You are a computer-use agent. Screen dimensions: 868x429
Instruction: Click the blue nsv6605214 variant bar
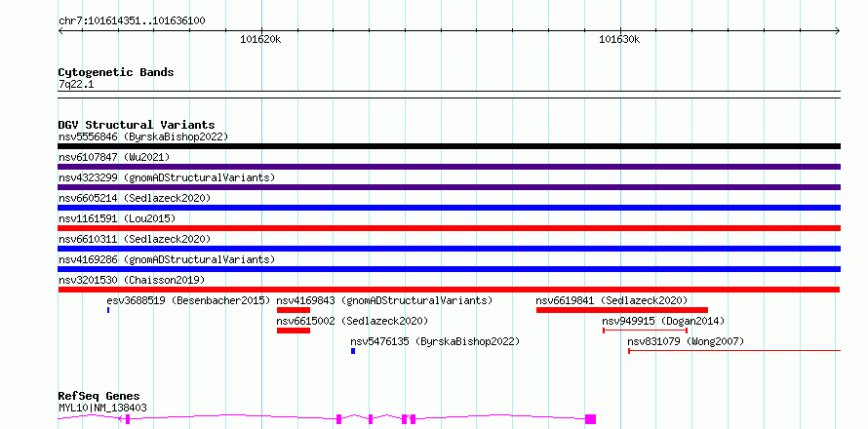tap(449, 208)
